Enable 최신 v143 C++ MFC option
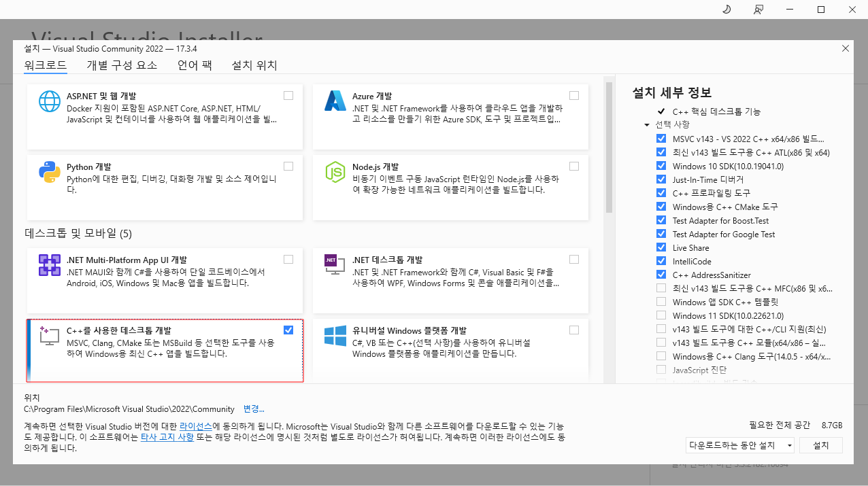The width and height of the screenshot is (868, 486). pos(661,288)
